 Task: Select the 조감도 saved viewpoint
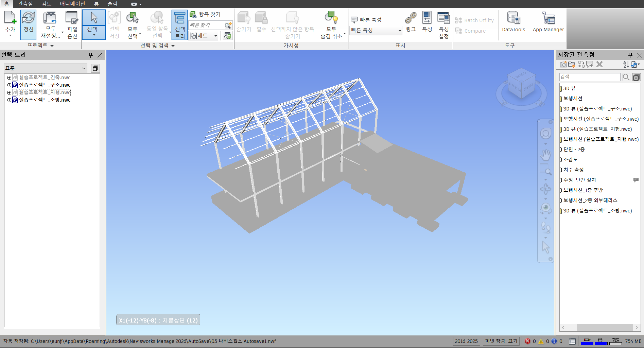coord(570,159)
